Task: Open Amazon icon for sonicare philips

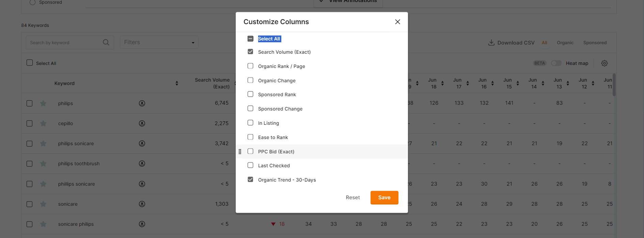Action: (x=142, y=224)
